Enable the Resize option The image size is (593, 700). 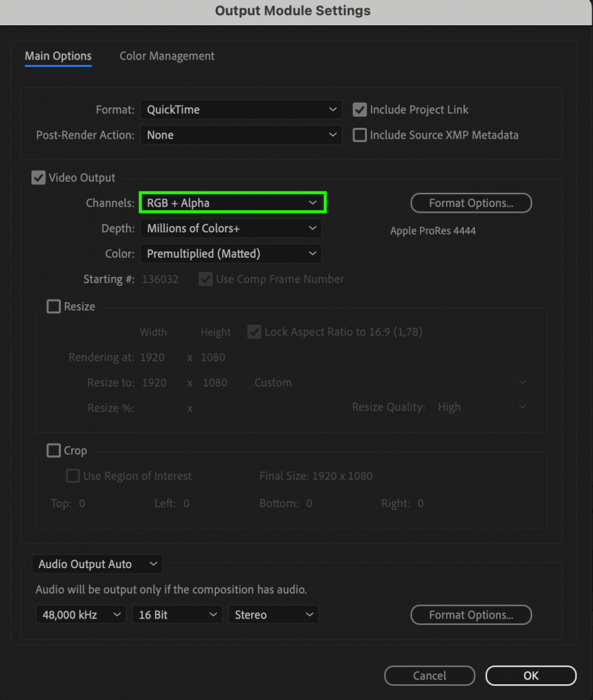53,306
